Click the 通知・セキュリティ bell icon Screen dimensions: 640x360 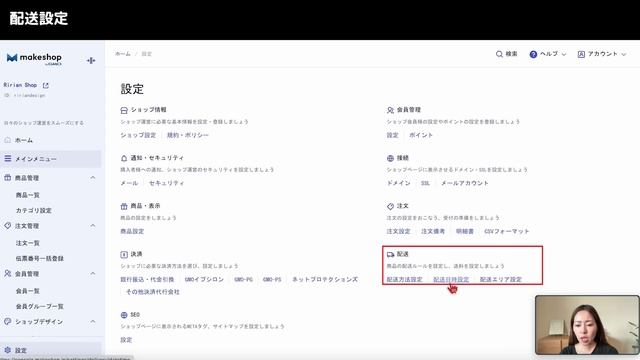tap(124, 158)
